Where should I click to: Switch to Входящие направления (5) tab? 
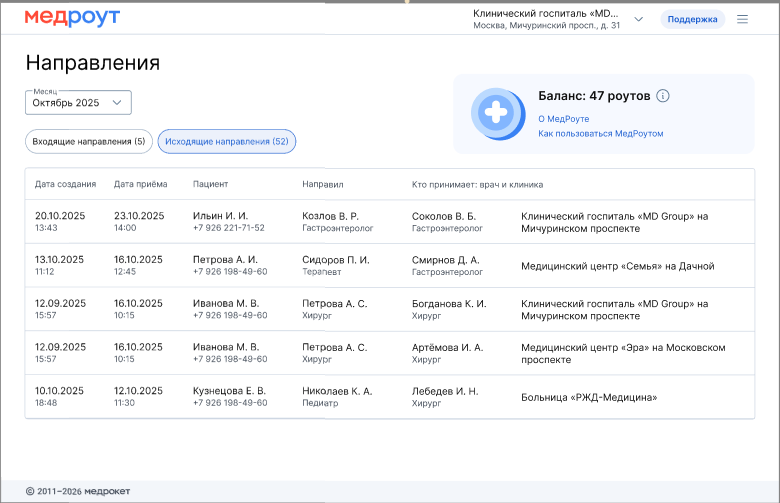click(x=89, y=142)
